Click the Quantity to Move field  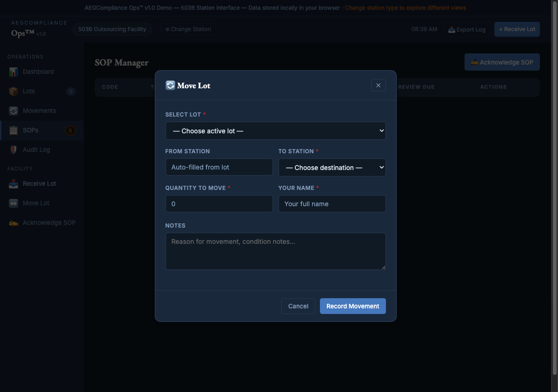pyautogui.click(x=219, y=204)
